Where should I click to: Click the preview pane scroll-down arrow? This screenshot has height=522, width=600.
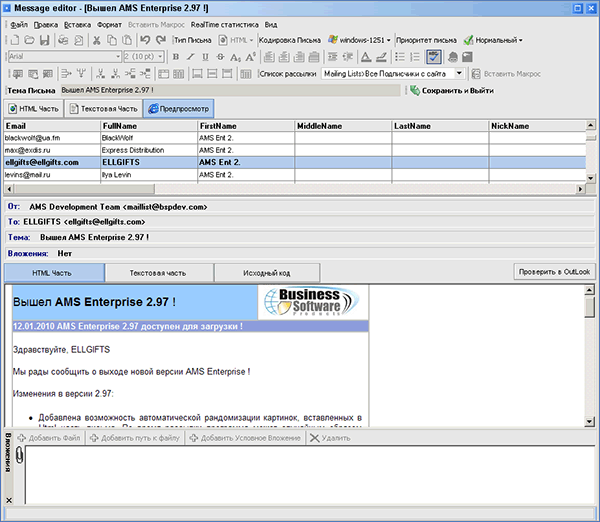click(x=590, y=422)
